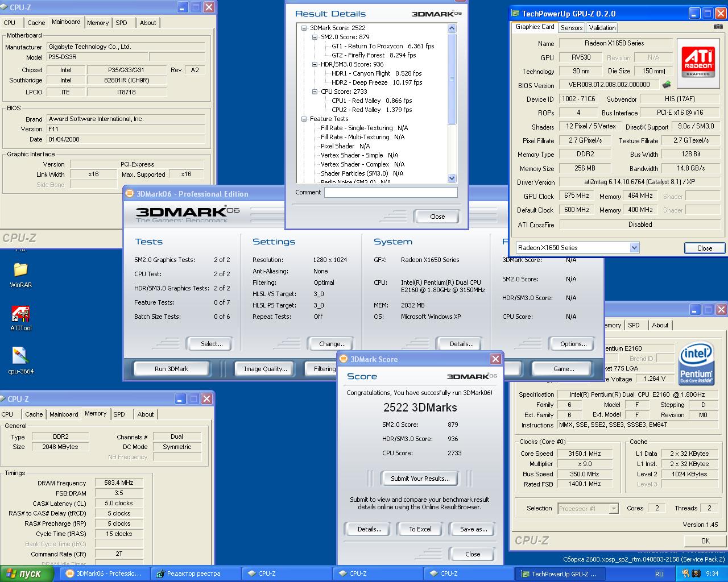Click Close button in GPU-Z

pos(705,248)
